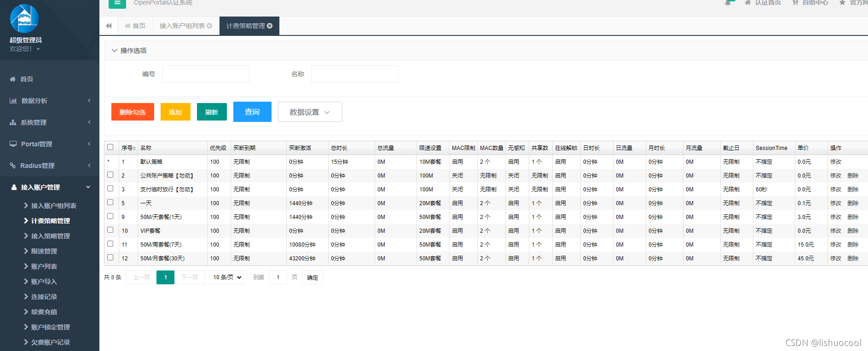Open 账户锁定管理 in the sidebar

point(50,327)
